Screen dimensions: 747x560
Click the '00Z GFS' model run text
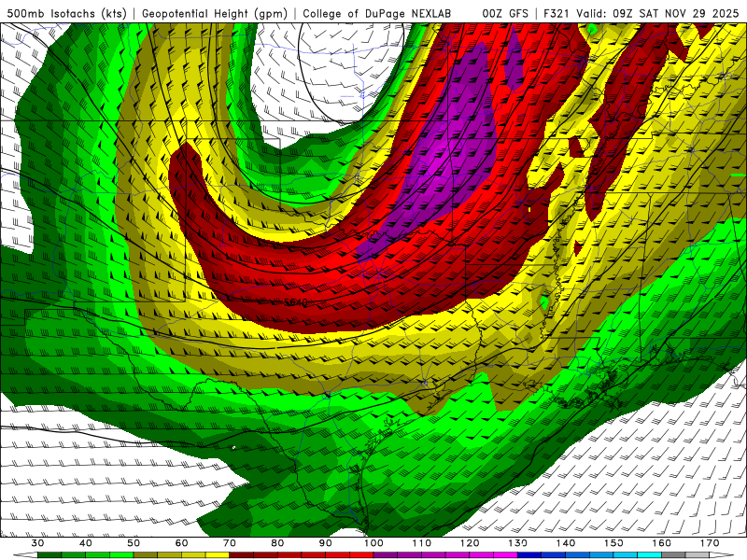505,14
